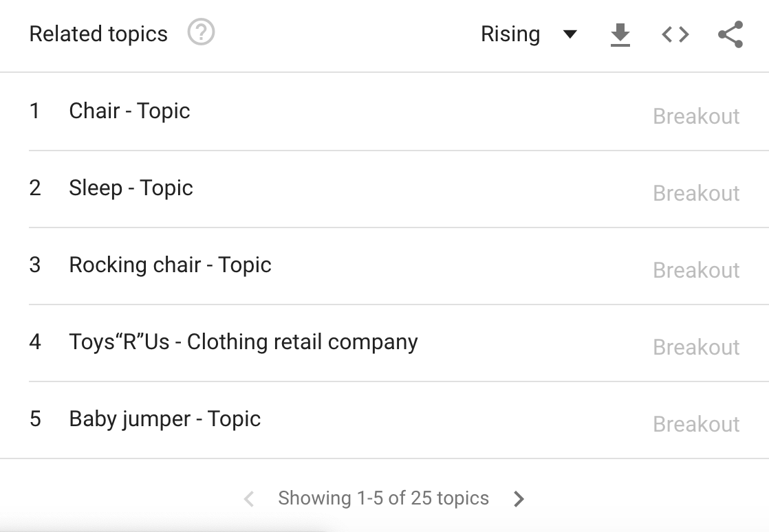This screenshot has width=769, height=532.
Task: Click Breakout value for Rocking chair
Action: [x=696, y=270]
